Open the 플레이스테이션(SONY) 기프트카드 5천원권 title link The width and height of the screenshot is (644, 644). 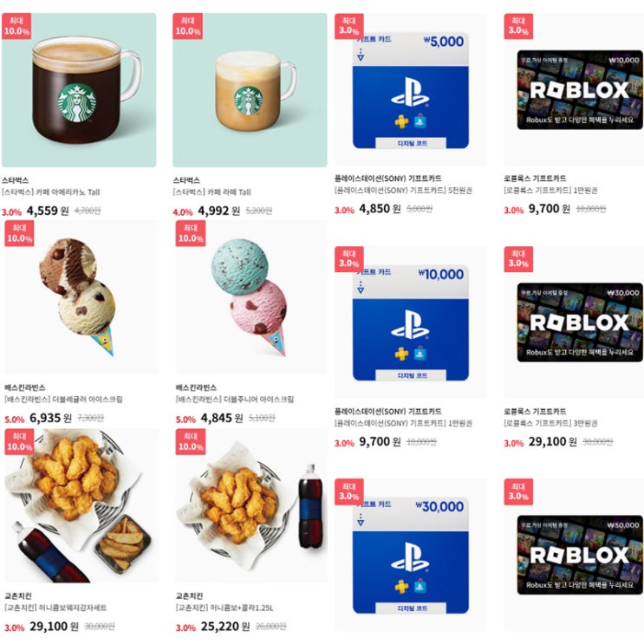pos(403,190)
